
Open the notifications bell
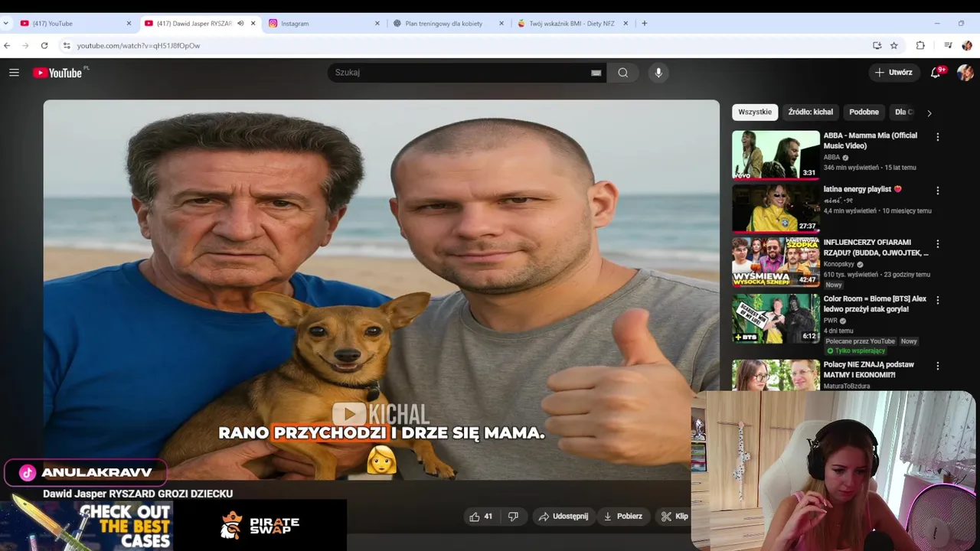(935, 73)
